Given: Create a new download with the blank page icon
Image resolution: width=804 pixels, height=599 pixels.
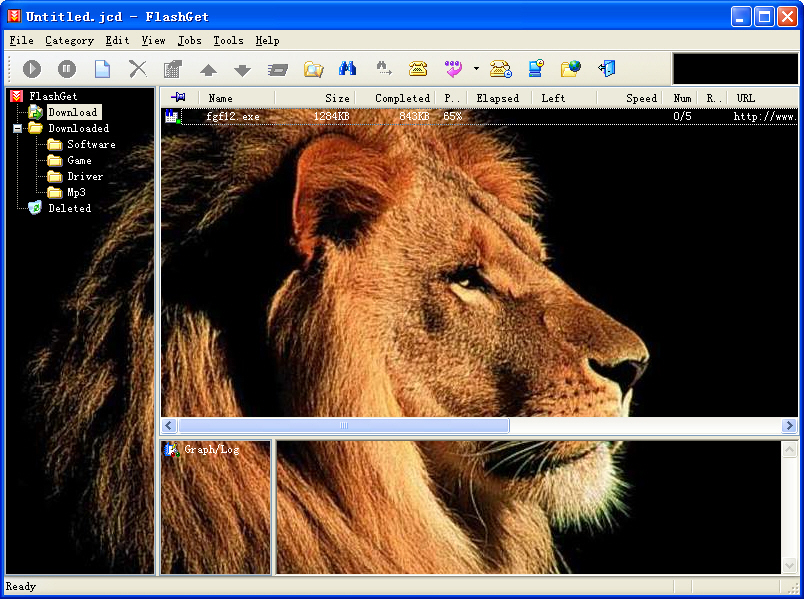Looking at the screenshot, I should click(102, 69).
